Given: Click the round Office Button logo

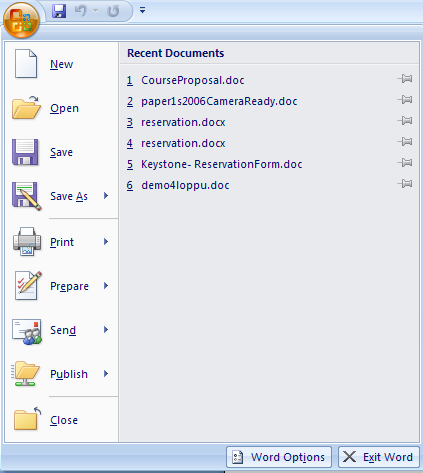Looking at the screenshot, I should pyautogui.click(x=21, y=20).
